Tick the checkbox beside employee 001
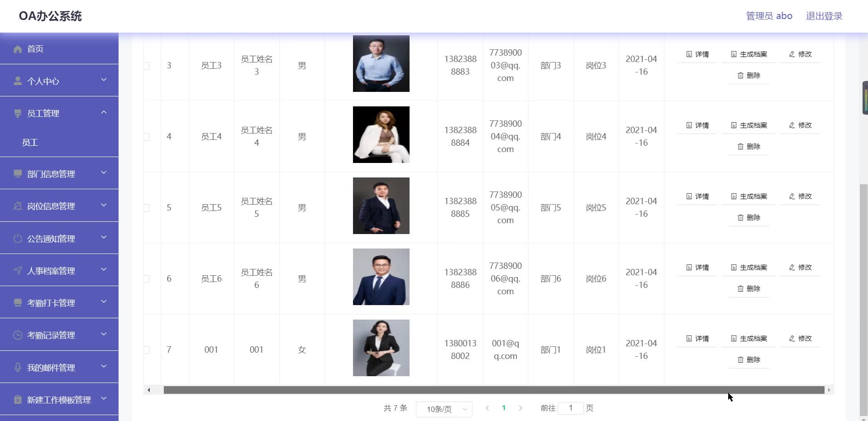868x421 pixels. coord(146,349)
